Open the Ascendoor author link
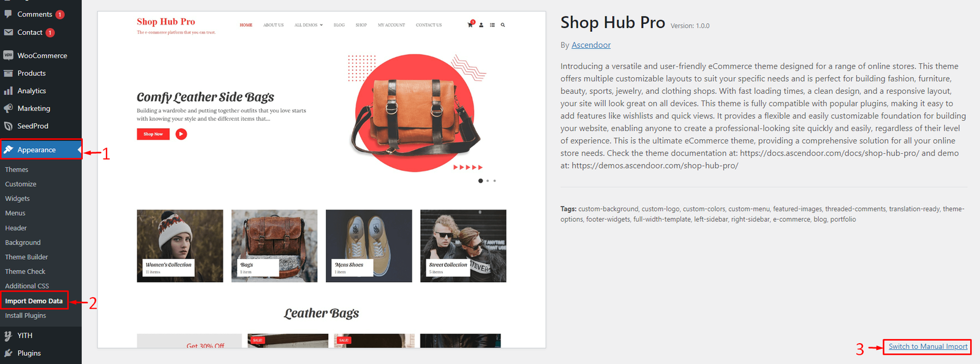 coord(591,45)
